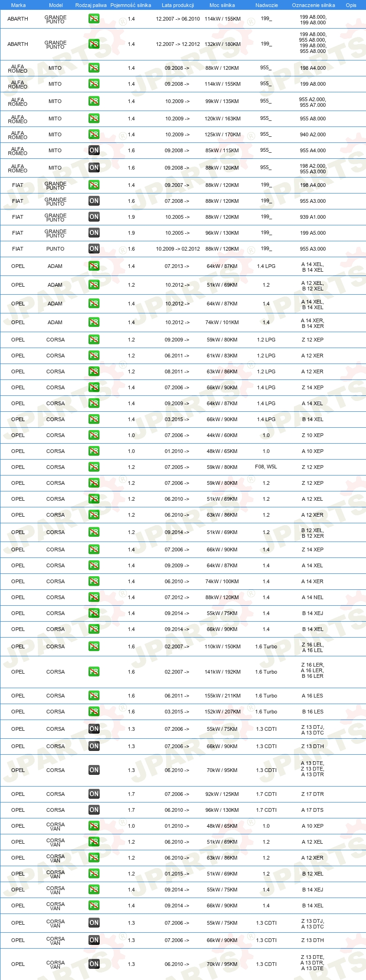Select power value 92kW / 125KM
The width and height of the screenshot is (366, 980).
(222, 794)
